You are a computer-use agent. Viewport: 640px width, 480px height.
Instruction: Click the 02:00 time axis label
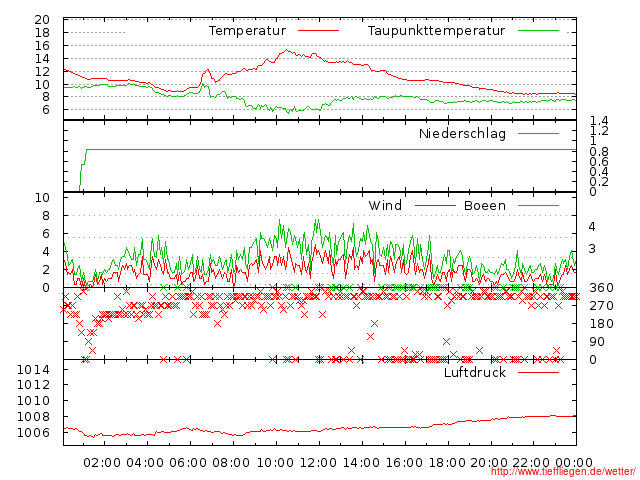(x=102, y=462)
